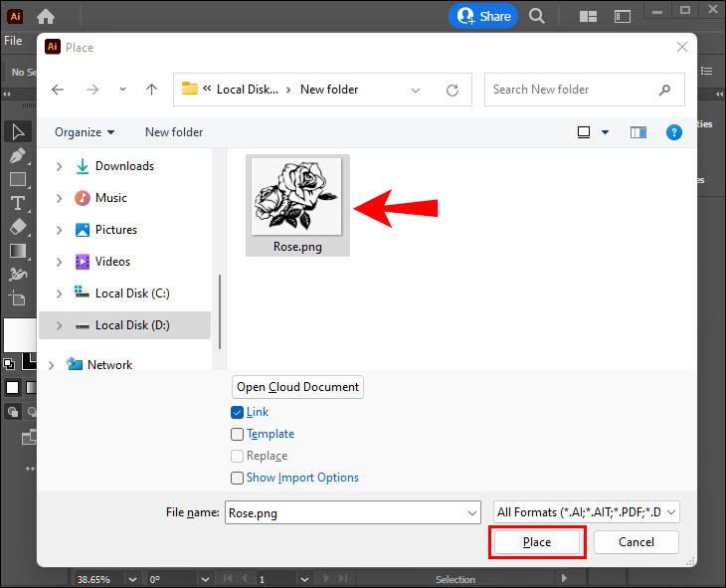The height and width of the screenshot is (588, 726).
Task: Open the Organize menu
Action: coord(85,132)
